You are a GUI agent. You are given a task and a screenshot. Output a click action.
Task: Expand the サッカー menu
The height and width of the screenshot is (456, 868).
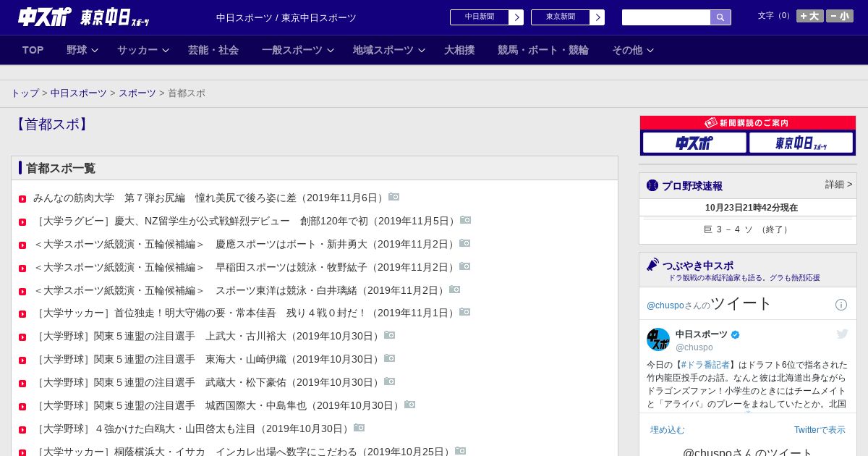143,50
